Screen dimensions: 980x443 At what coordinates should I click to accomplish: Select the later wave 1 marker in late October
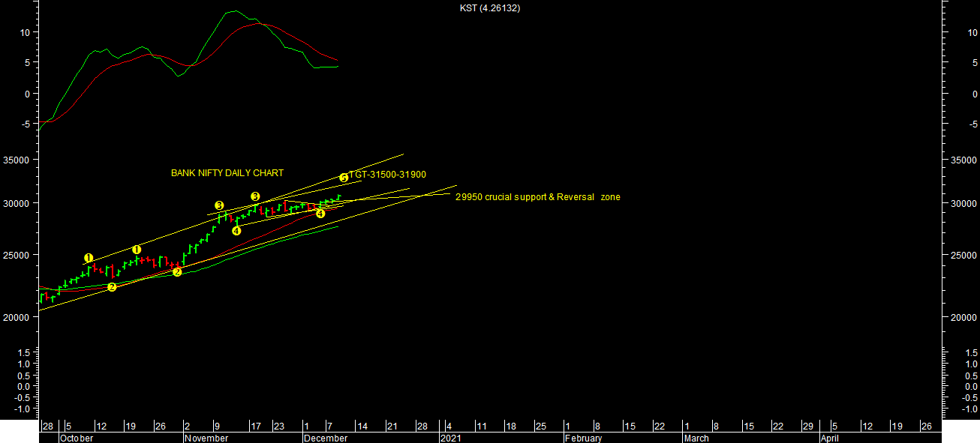point(137,250)
